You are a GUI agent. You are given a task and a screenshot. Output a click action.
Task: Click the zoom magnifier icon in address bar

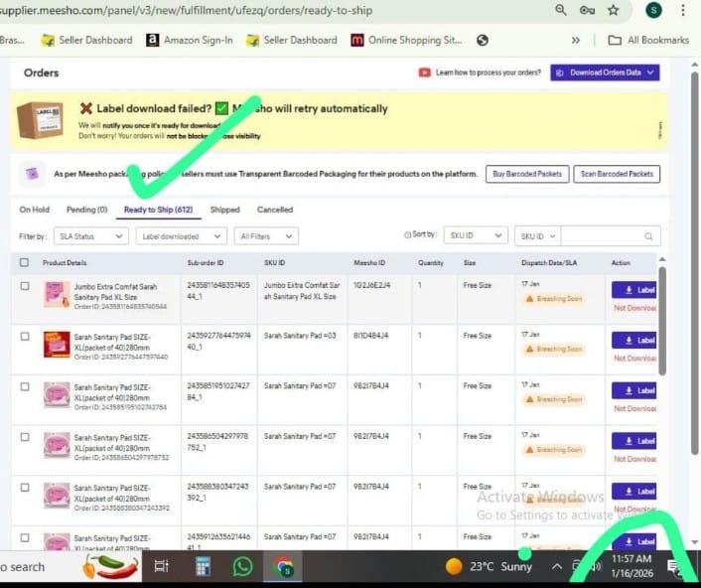561,10
